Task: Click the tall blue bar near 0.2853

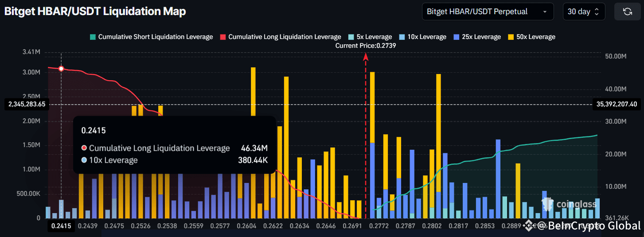Action: click(x=498, y=179)
